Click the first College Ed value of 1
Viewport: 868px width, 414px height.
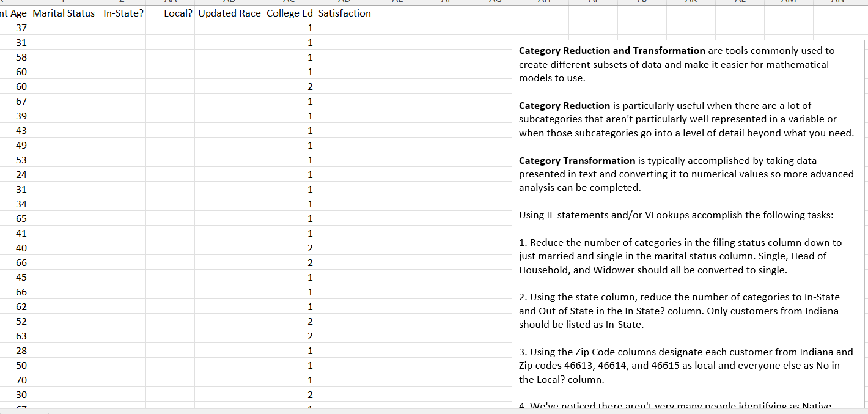pyautogui.click(x=310, y=28)
